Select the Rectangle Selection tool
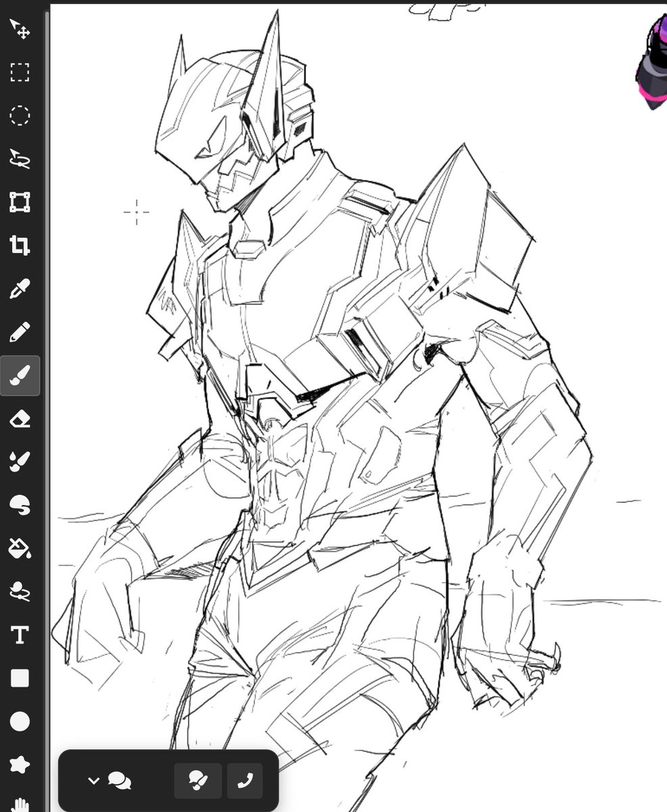 pos(20,72)
